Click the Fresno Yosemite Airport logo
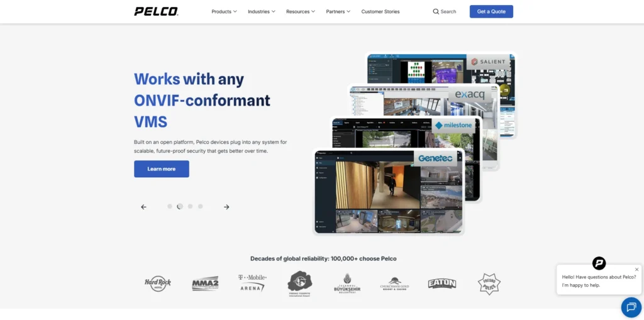Image resolution: width=644 pixels, height=320 pixels. click(x=299, y=284)
